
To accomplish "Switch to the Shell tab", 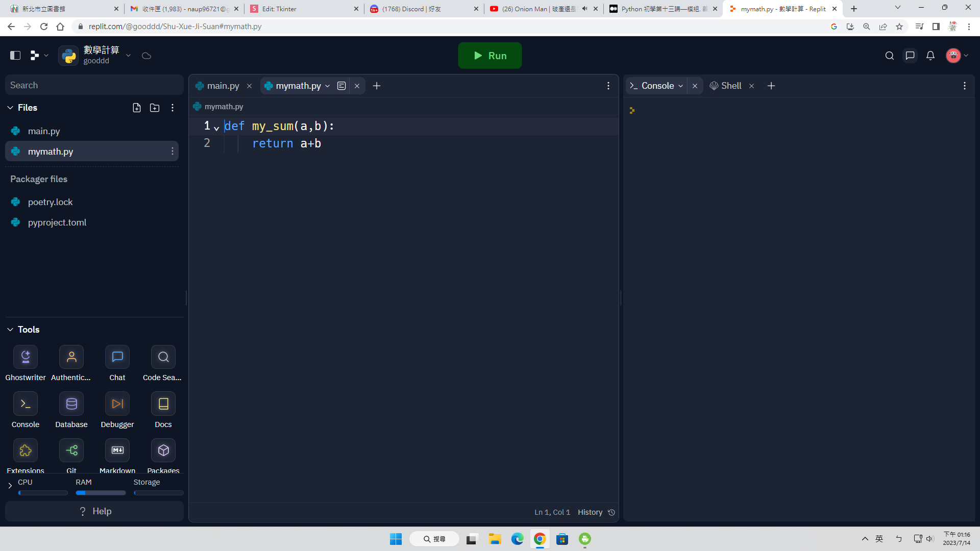I will click(x=730, y=86).
